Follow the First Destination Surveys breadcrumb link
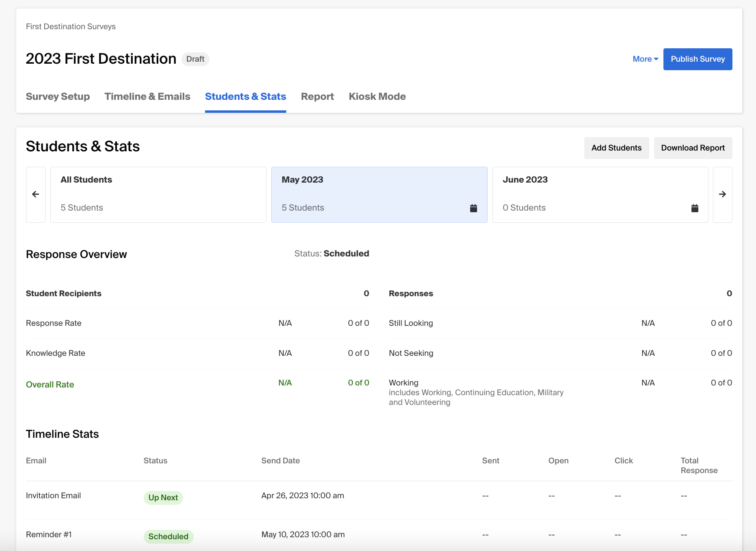Screen dimensions: 756x551 point(71,26)
